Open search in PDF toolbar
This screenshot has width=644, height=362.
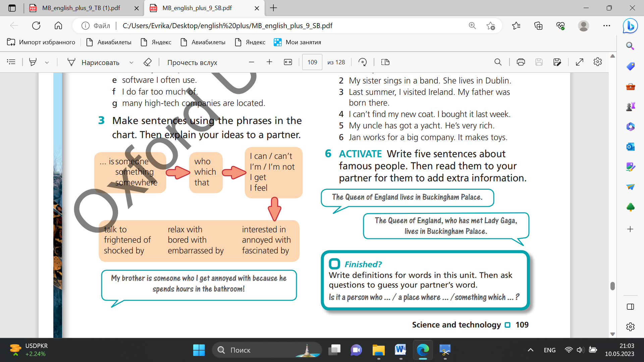(498, 62)
